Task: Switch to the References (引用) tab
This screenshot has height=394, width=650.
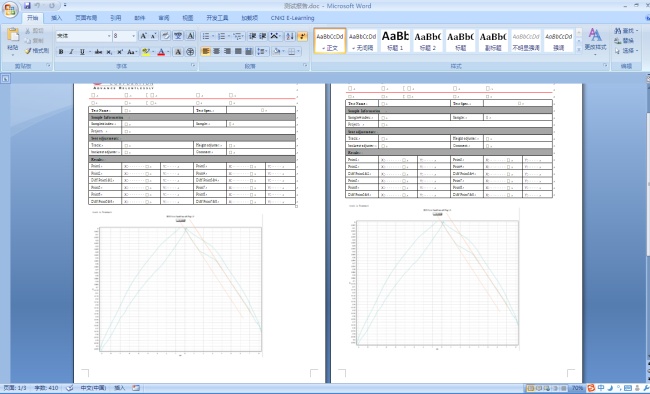Action: click(x=116, y=18)
